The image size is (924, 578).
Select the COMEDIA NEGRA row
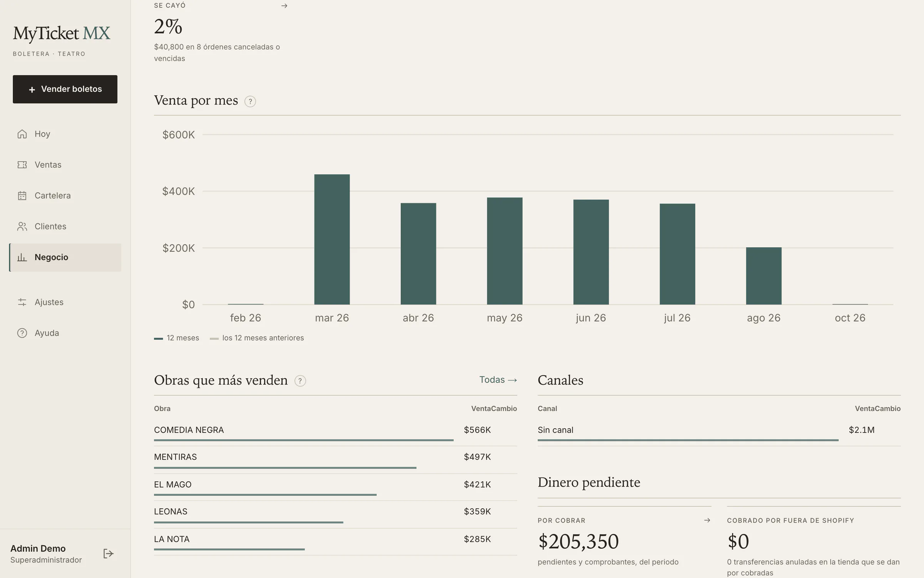pyautogui.click(x=335, y=433)
